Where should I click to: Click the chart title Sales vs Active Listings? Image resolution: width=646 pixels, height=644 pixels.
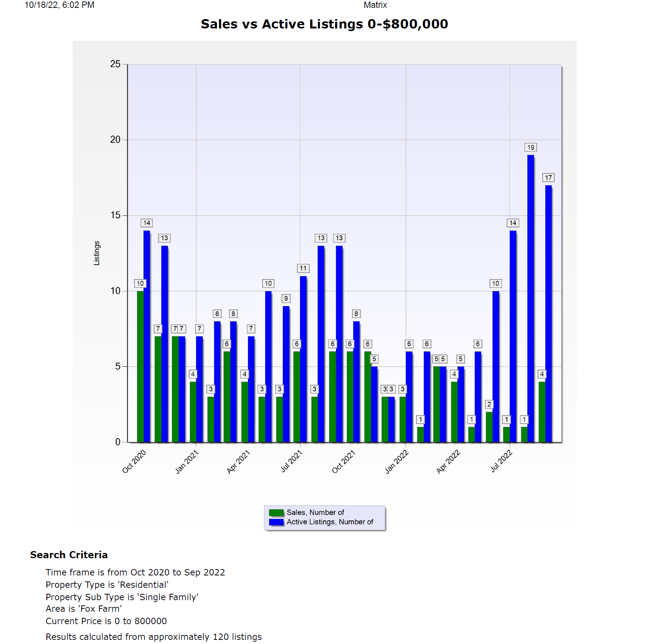[324, 24]
